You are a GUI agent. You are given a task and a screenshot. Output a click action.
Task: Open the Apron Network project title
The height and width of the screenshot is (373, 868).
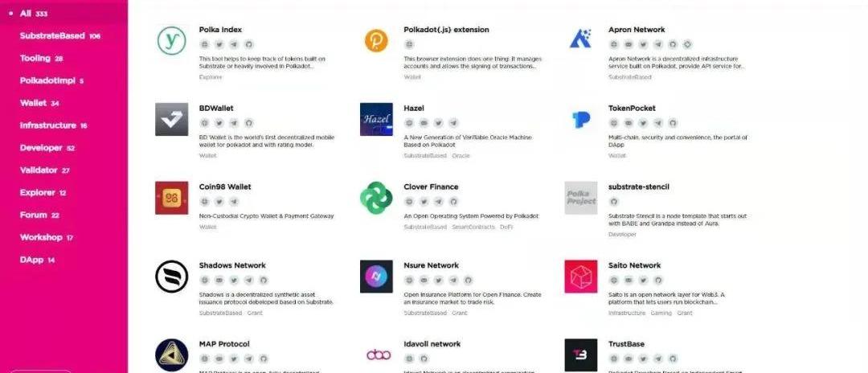click(x=637, y=30)
